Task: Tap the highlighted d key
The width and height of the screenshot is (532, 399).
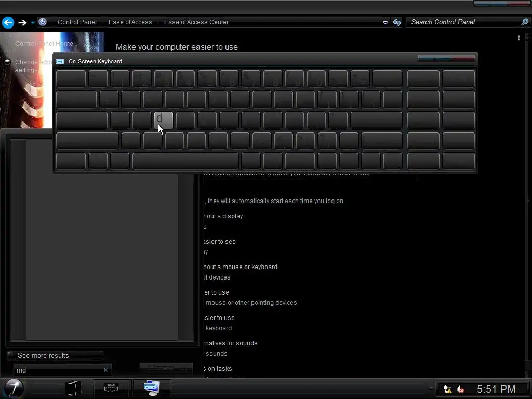Action: point(164,121)
